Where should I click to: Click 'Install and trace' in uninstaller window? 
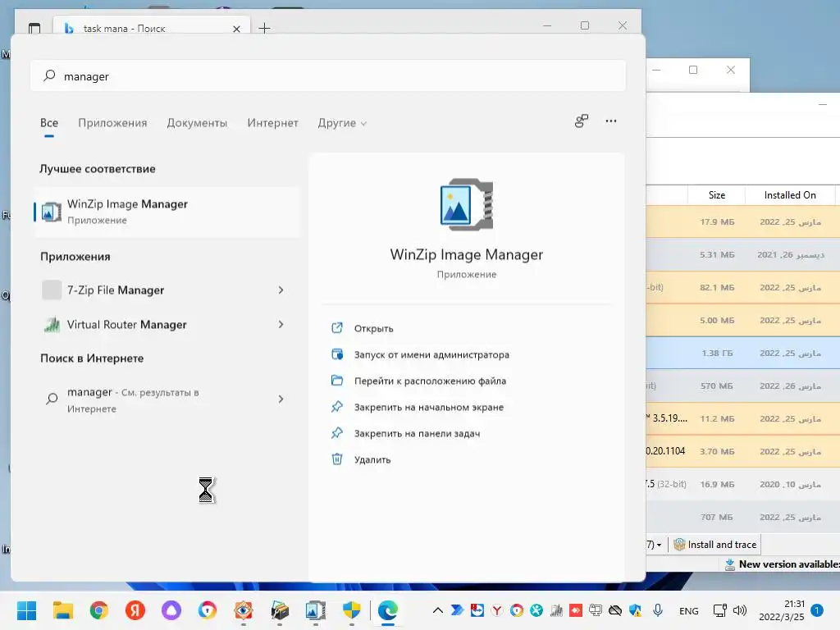pos(715,545)
